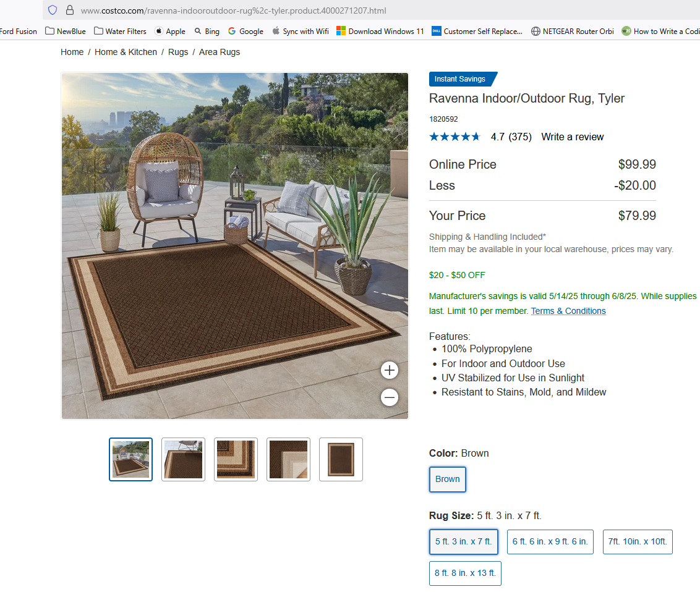
Task: Go to Area Rugs breadcrumb
Action: pyautogui.click(x=219, y=52)
